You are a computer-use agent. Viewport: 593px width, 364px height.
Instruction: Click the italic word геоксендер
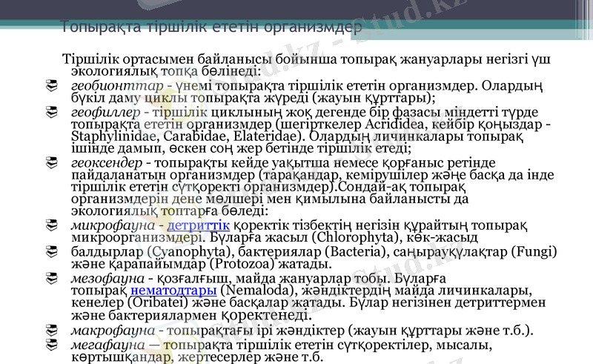click(107, 163)
